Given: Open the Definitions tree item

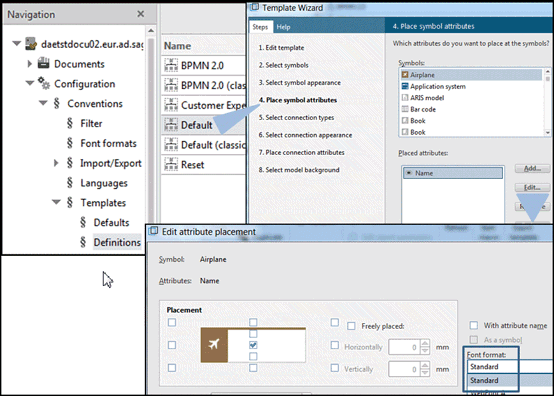Looking at the screenshot, I should click(x=117, y=242).
